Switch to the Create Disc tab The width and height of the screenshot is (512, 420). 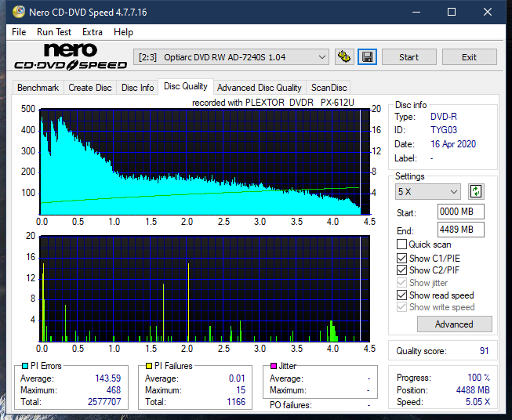click(x=90, y=88)
